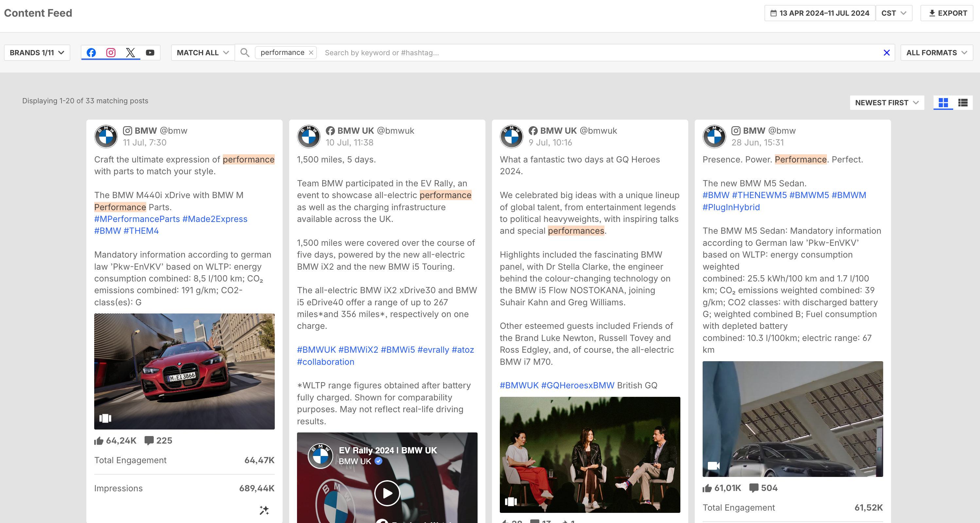
Task: Open the #MPerformanceParts hashtag link
Action: coord(137,219)
